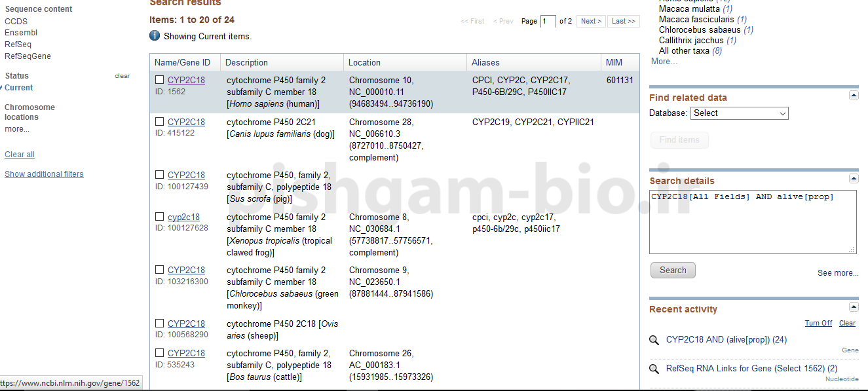Go to Next page of results
This screenshot has height=391, width=868.
(x=590, y=21)
